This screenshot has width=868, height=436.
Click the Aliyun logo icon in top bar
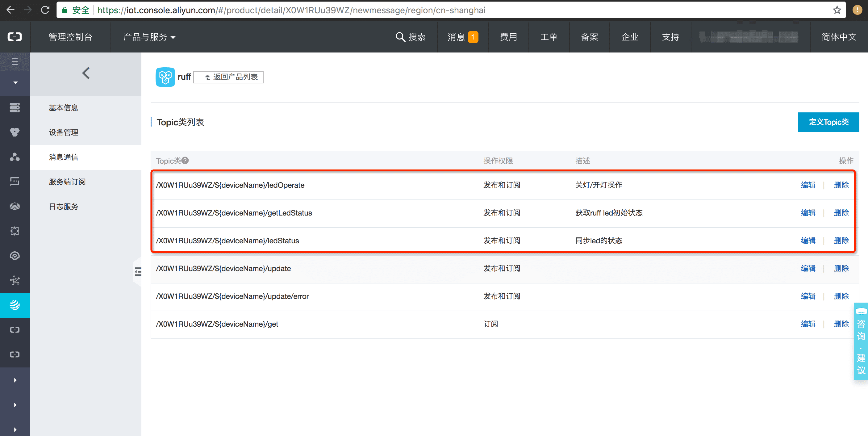pyautogui.click(x=15, y=37)
